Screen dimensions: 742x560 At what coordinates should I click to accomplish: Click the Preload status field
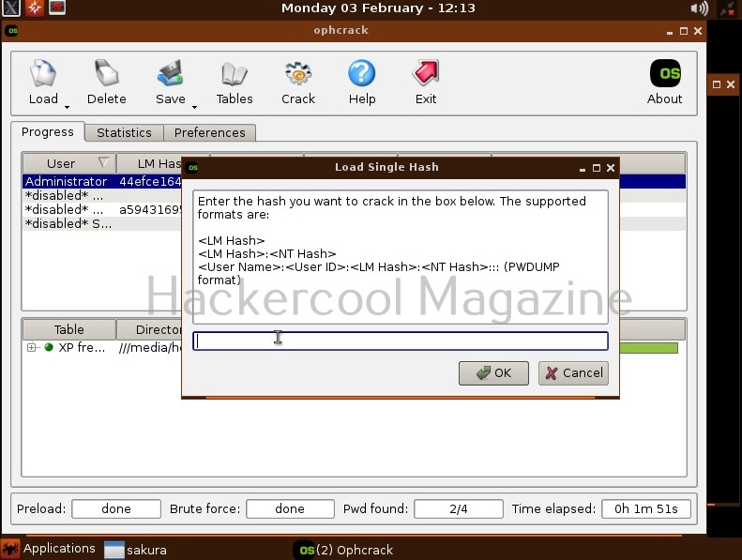coord(116,508)
